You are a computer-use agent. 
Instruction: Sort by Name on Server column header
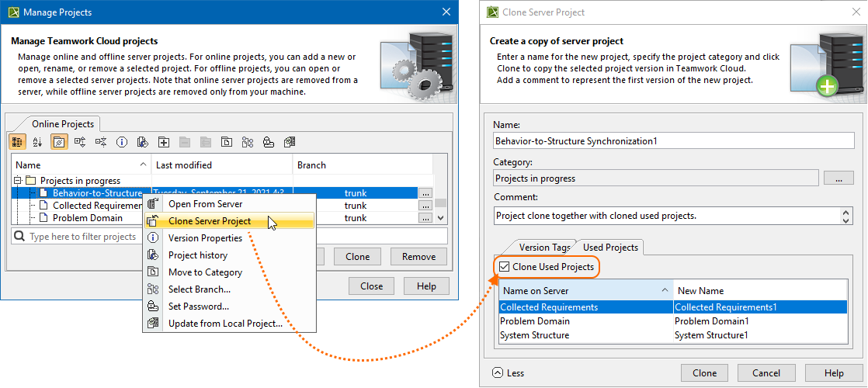[586, 290]
